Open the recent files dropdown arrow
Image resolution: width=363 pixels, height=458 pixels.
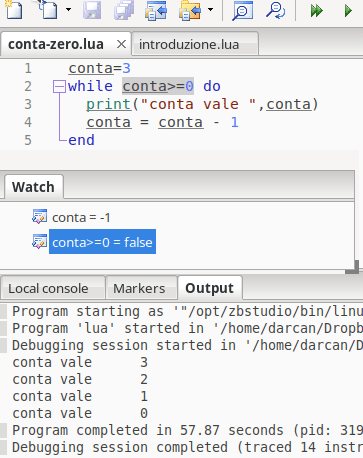click(68, 10)
